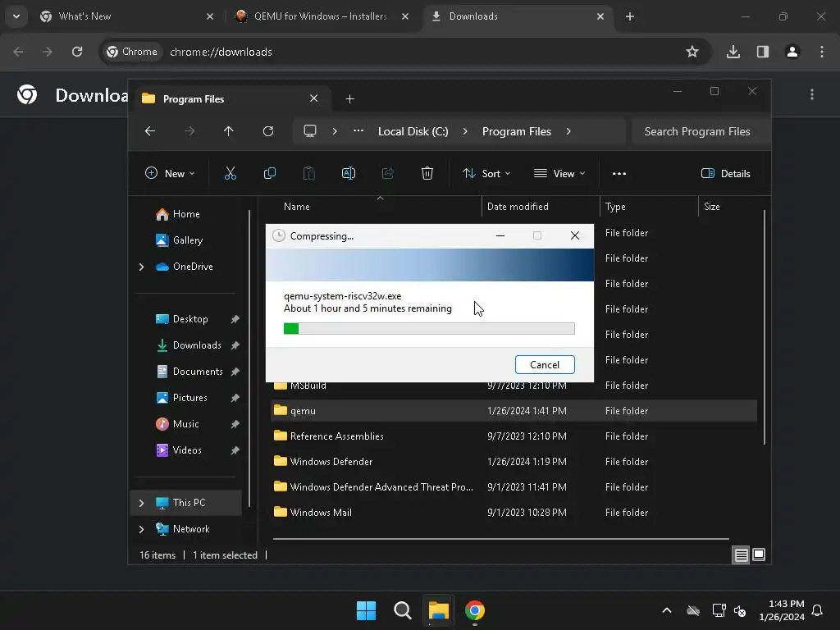The width and height of the screenshot is (840, 630).
Task: Bookmark this page with the star icon
Action: coord(692,52)
